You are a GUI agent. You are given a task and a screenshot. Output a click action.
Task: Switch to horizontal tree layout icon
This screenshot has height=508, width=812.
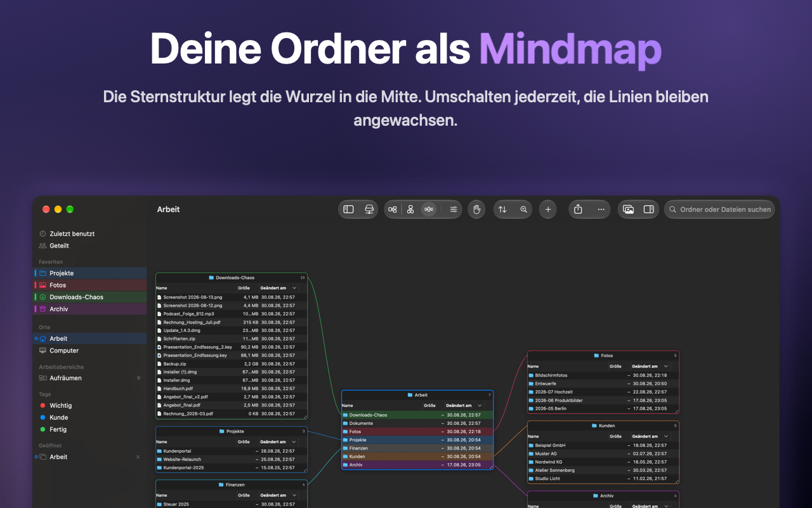click(393, 210)
